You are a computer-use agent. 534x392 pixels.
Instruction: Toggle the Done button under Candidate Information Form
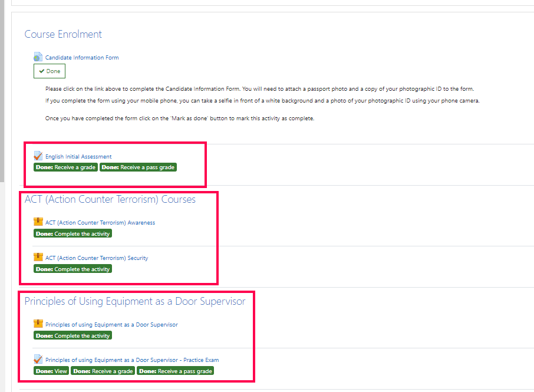tap(50, 71)
